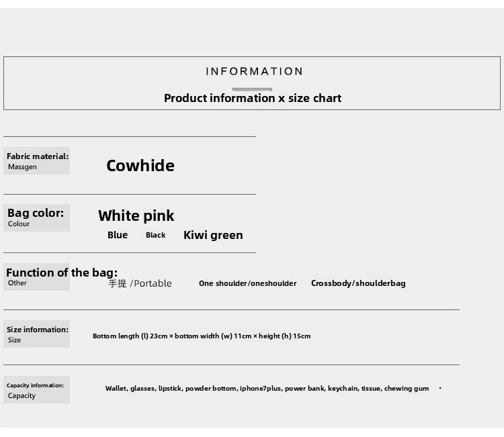
Task: Choose the Blue color option
Action: (x=118, y=235)
